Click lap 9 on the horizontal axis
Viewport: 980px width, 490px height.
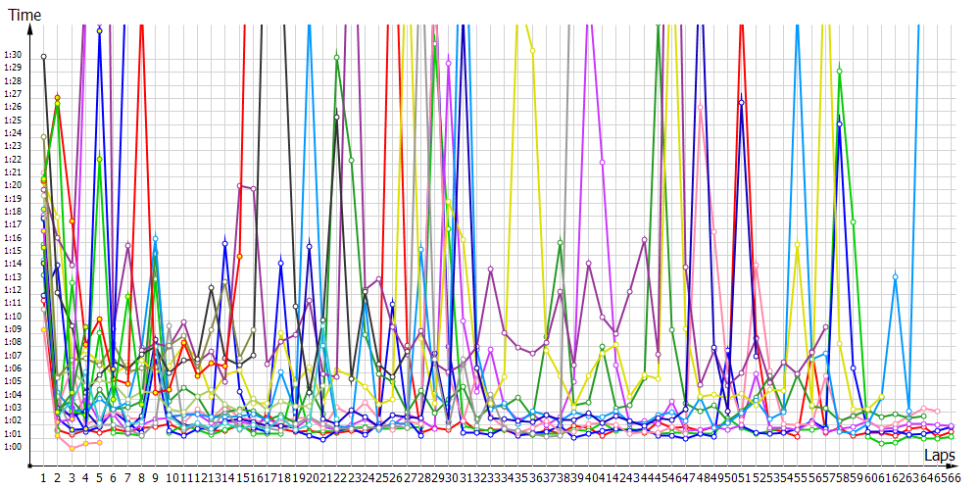155,477
